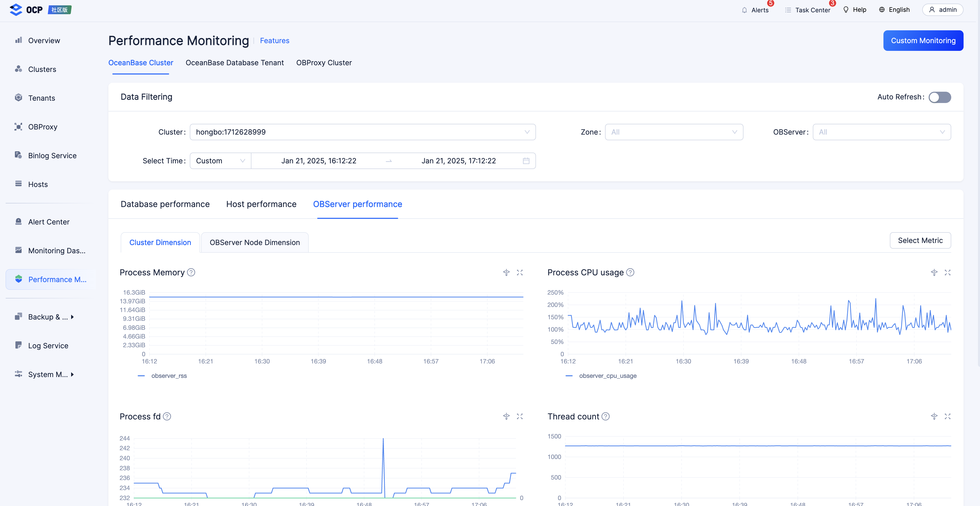Image resolution: width=980 pixels, height=506 pixels.
Task: Click the Binlog Service sidebar icon
Action: click(x=18, y=155)
